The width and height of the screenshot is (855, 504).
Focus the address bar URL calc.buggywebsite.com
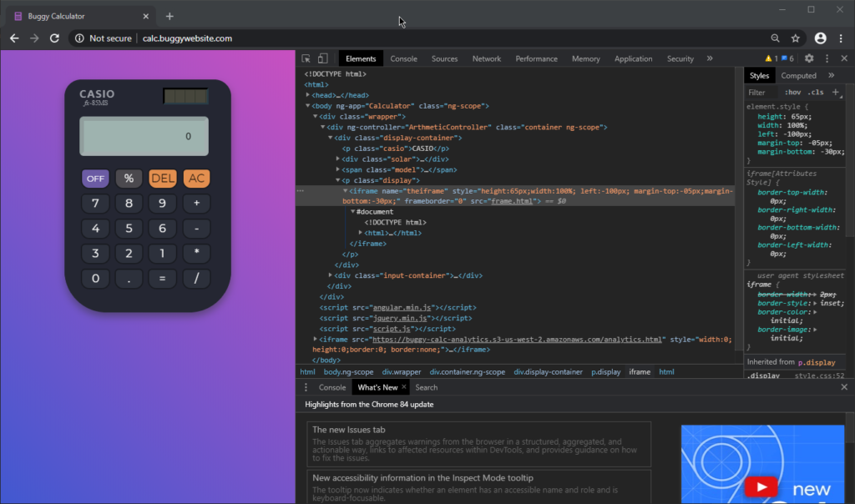tap(187, 38)
